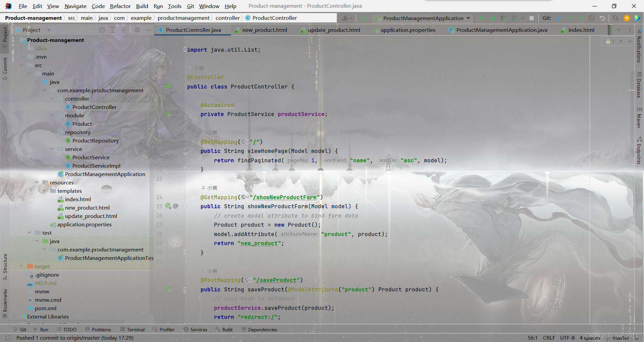Open the Problems tool window
The height and width of the screenshot is (342, 644).
[98, 330]
